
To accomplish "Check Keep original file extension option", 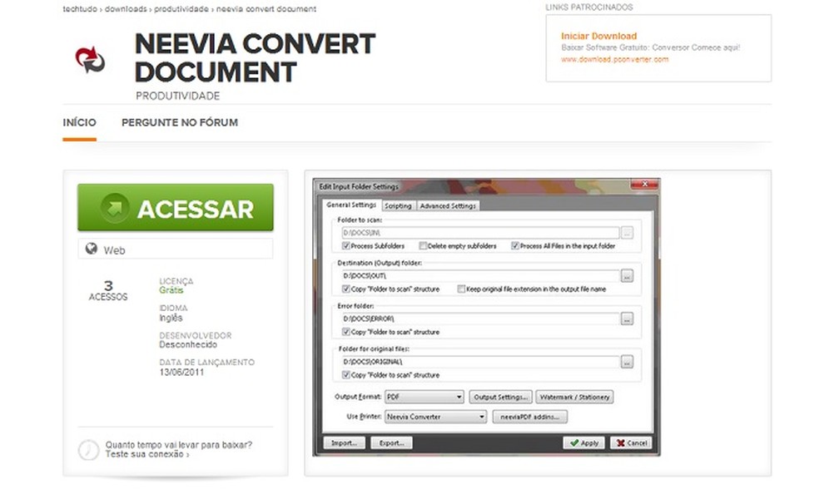I will click(x=461, y=289).
